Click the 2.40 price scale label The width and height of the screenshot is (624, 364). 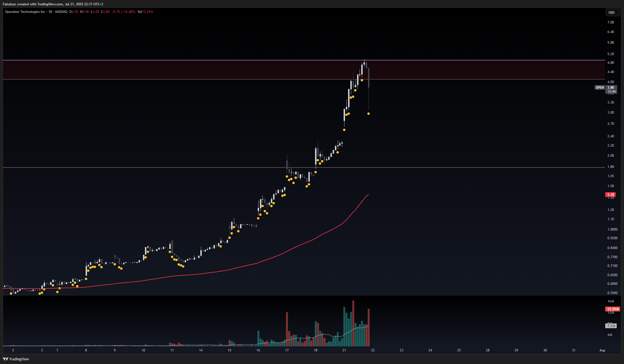[x=611, y=136]
